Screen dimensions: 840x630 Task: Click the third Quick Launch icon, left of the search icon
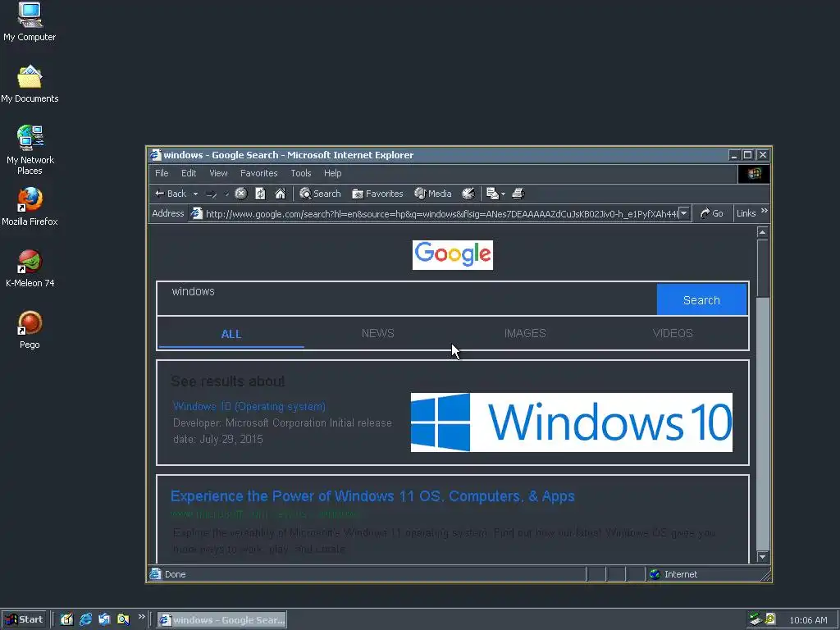pos(104,619)
